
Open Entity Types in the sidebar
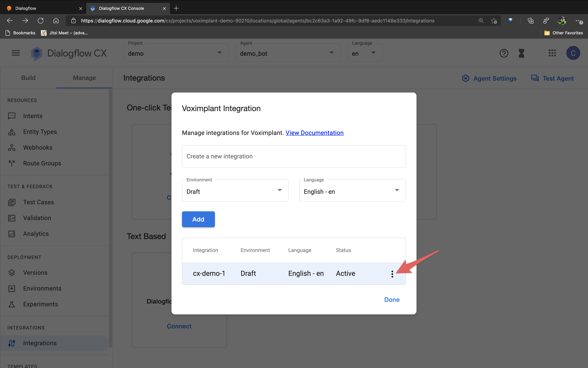tap(40, 132)
